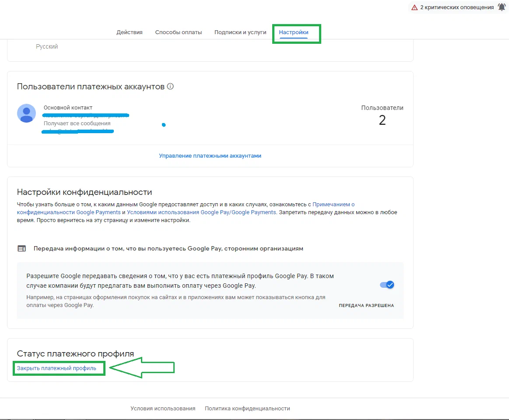This screenshot has height=420, width=509.
Task: Disable the Google Pay data sharing toggle
Action: point(387,285)
